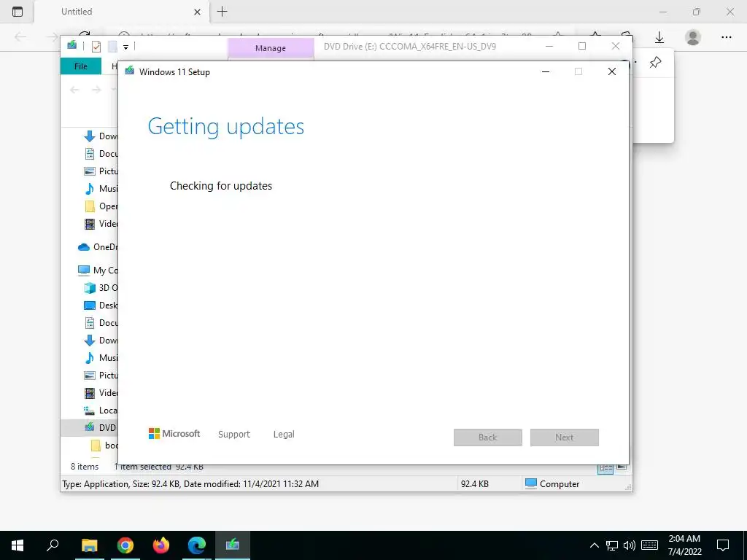Open Firefox from the taskbar
The height and width of the screenshot is (560, 747).
161,545
